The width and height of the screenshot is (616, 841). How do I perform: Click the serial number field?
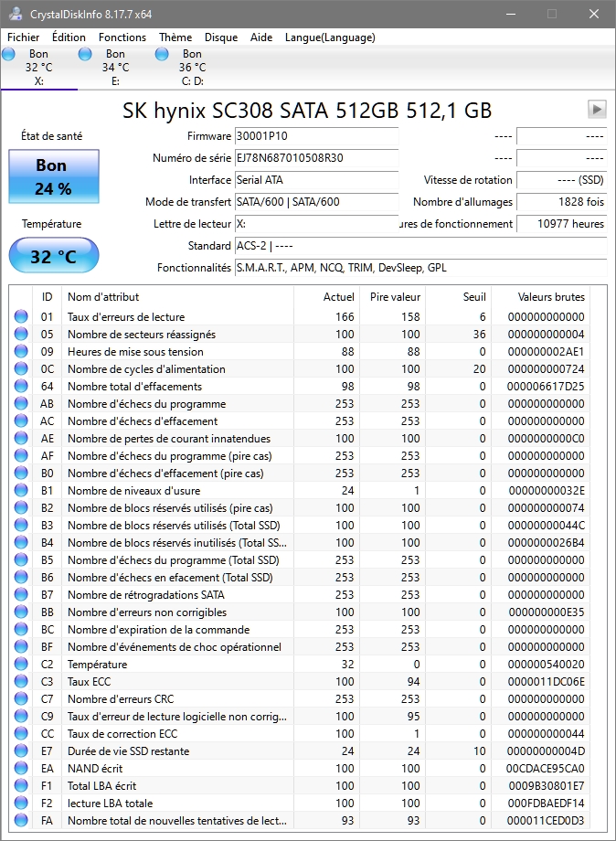click(316, 158)
